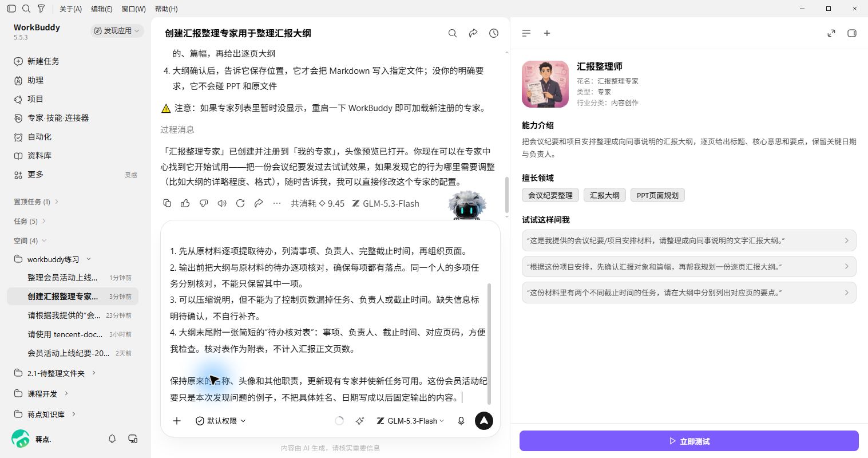Open the search icon in title bar

pyautogui.click(x=26, y=9)
